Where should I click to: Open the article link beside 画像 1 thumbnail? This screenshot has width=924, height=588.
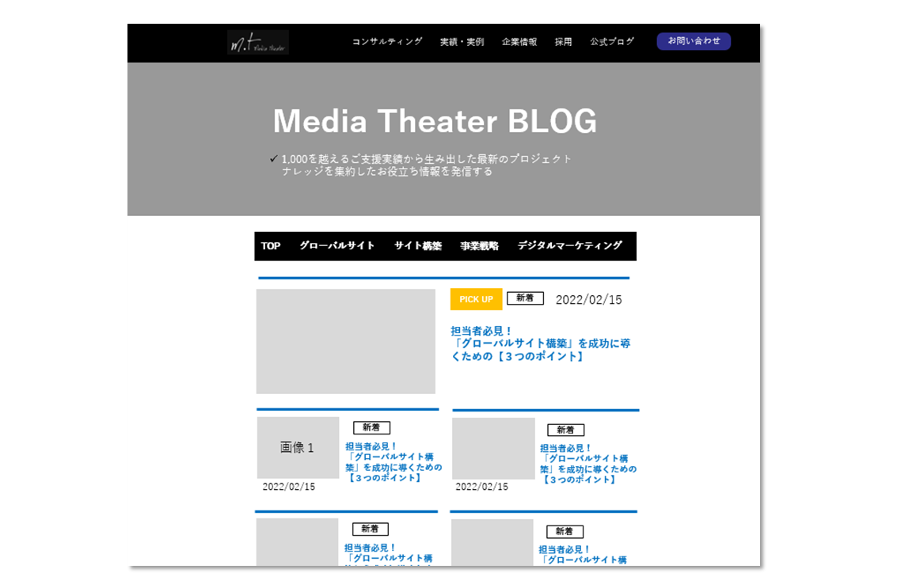tap(393, 462)
